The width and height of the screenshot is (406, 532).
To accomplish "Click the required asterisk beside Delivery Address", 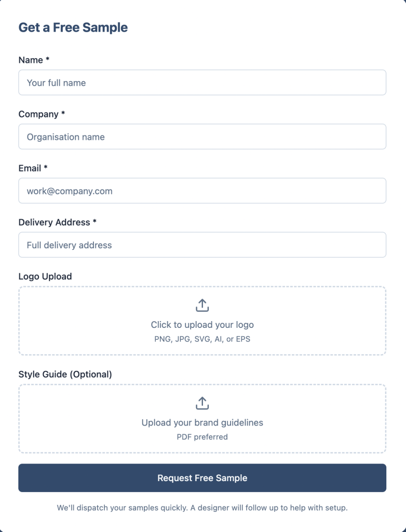I will pos(94,222).
